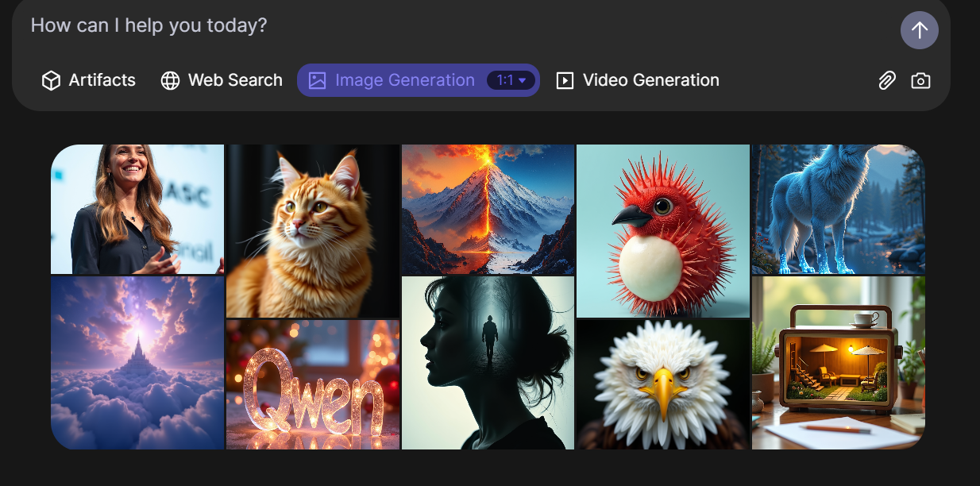Click the Web Search globe icon
Image resolution: width=980 pixels, height=486 pixels.
pos(170,80)
